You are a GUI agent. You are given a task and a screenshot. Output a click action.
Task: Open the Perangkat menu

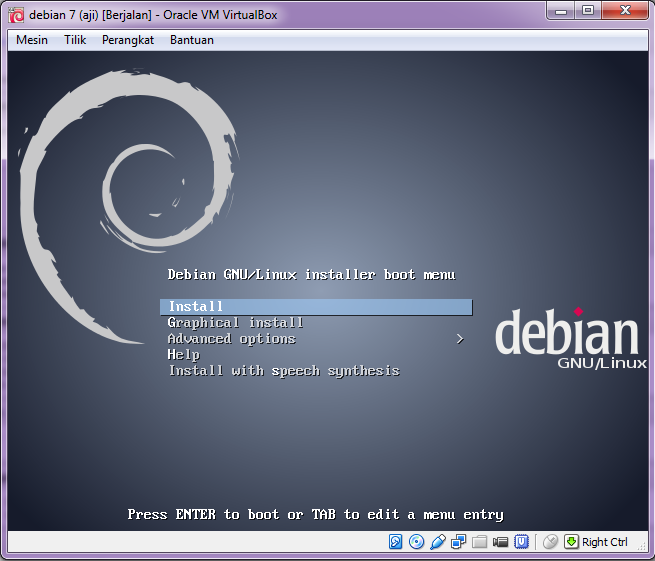click(128, 40)
